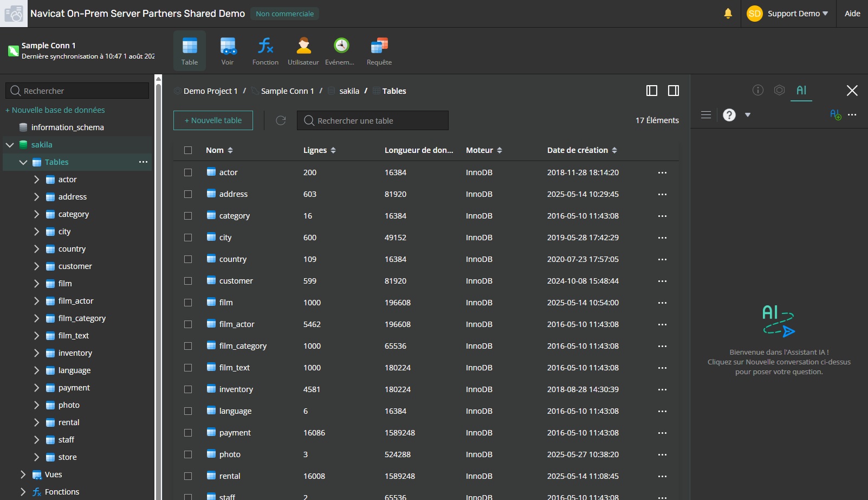Click the AI help question mark icon
Screen dimensions: 868x500
(729, 115)
